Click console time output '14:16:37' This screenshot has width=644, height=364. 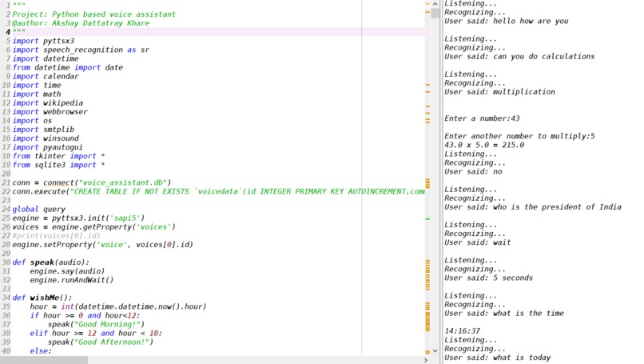(463, 331)
